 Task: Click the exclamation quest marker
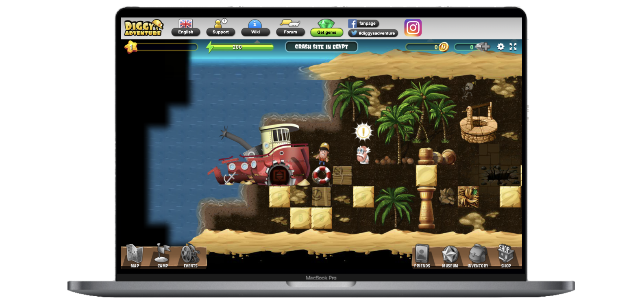363,131
